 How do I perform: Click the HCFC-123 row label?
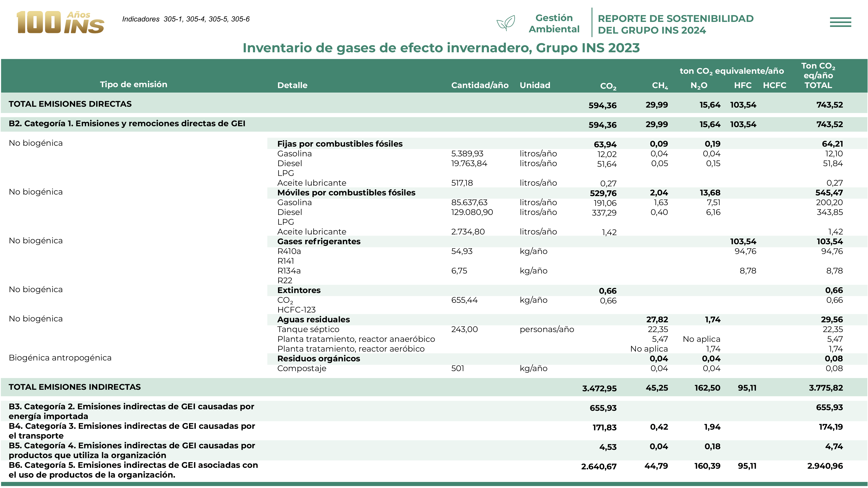pos(296,310)
